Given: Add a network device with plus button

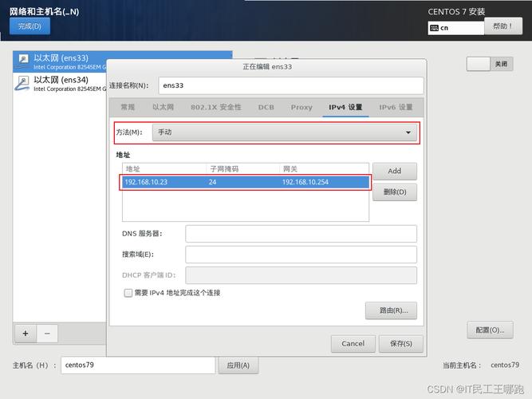Looking at the screenshot, I should (x=26, y=334).
